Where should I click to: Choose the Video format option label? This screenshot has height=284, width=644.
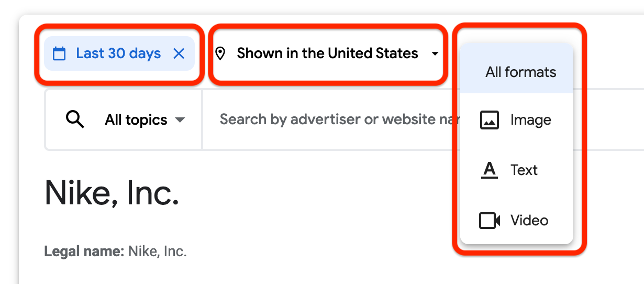(529, 220)
